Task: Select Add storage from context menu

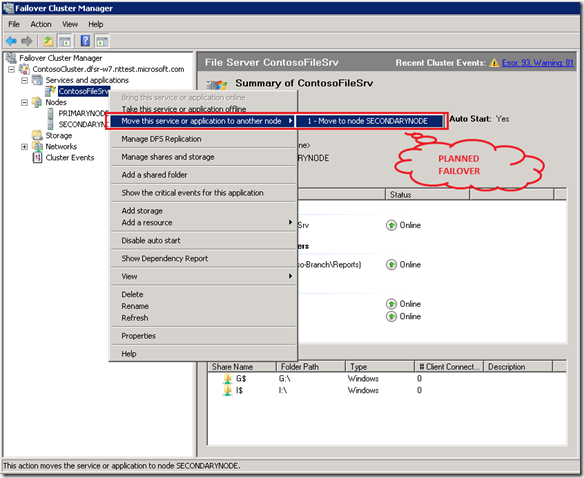Action: [x=203, y=210]
